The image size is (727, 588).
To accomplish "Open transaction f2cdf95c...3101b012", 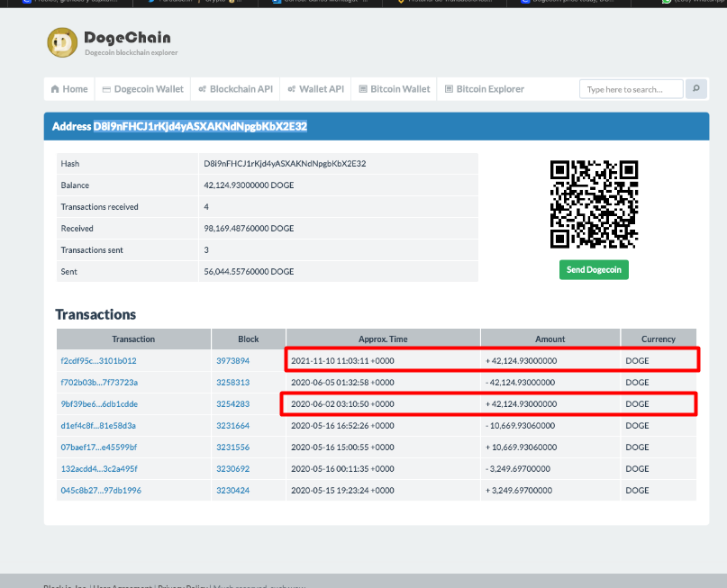I will (x=99, y=361).
